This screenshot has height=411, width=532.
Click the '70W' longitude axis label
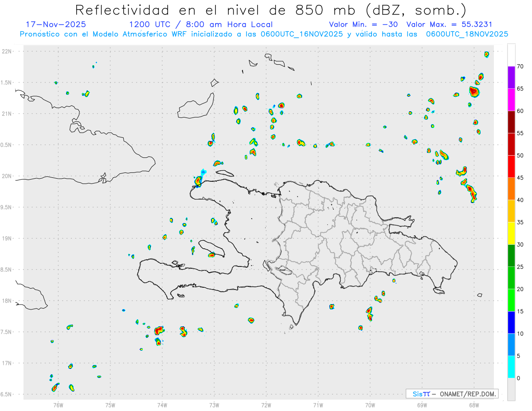(x=370, y=405)
